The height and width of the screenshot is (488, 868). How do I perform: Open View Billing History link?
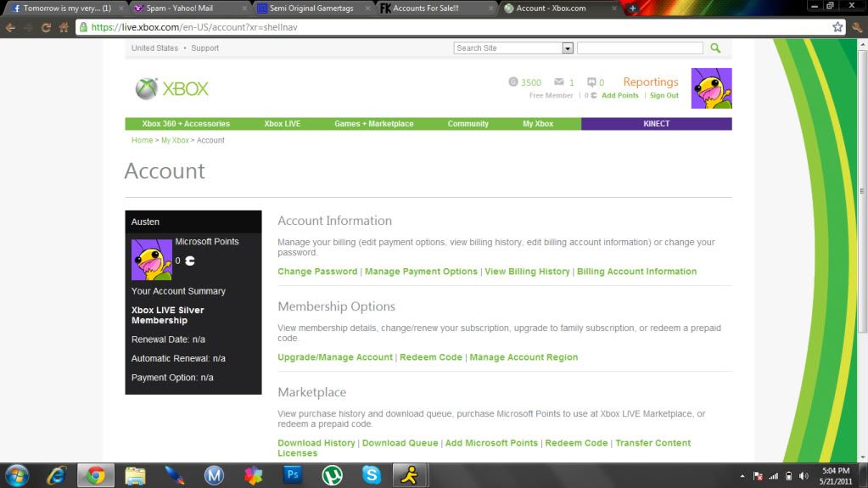click(528, 272)
